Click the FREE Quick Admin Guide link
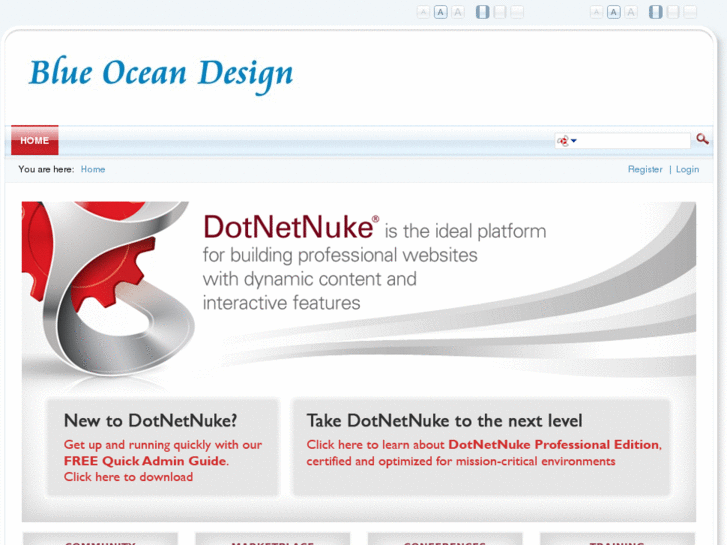Image resolution: width=727 pixels, height=545 pixels. click(x=145, y=461)
